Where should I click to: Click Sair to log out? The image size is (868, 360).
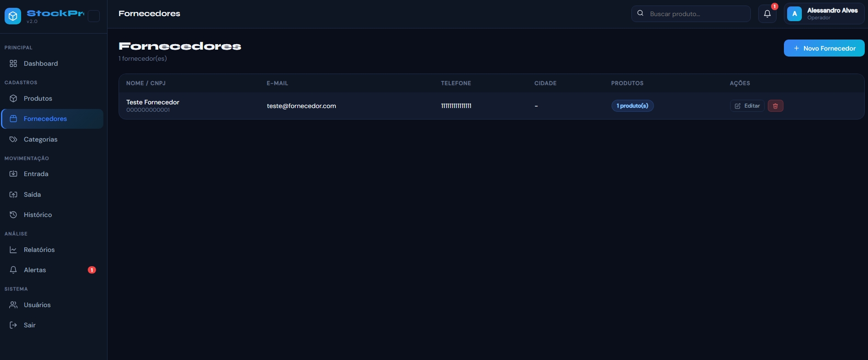click(29, 325)
